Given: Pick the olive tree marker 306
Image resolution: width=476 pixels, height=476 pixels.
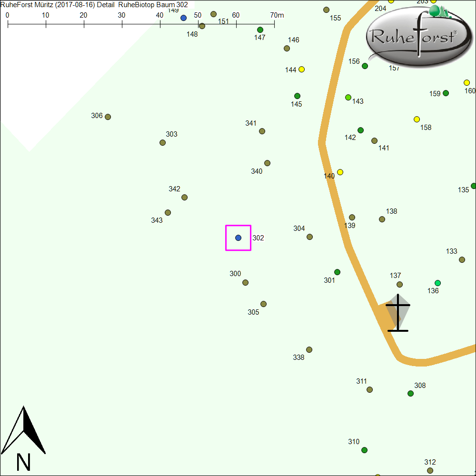Looking at the screenshot, I should coord(108,117).
